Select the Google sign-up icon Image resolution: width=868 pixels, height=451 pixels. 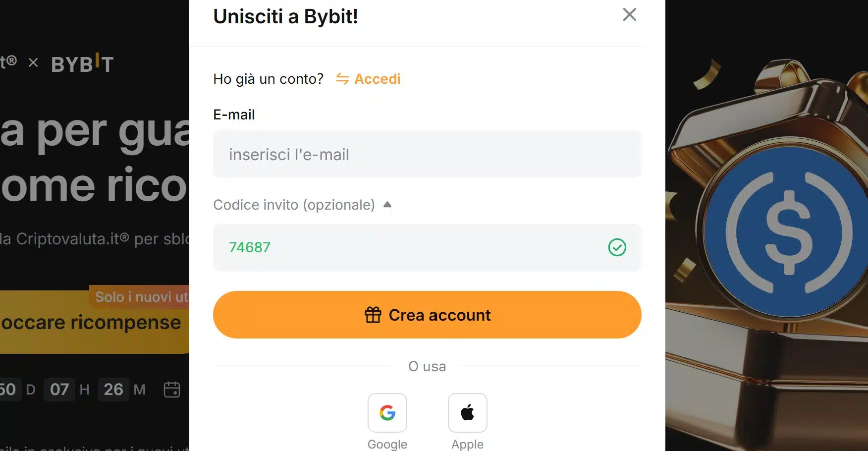[387, 413]
